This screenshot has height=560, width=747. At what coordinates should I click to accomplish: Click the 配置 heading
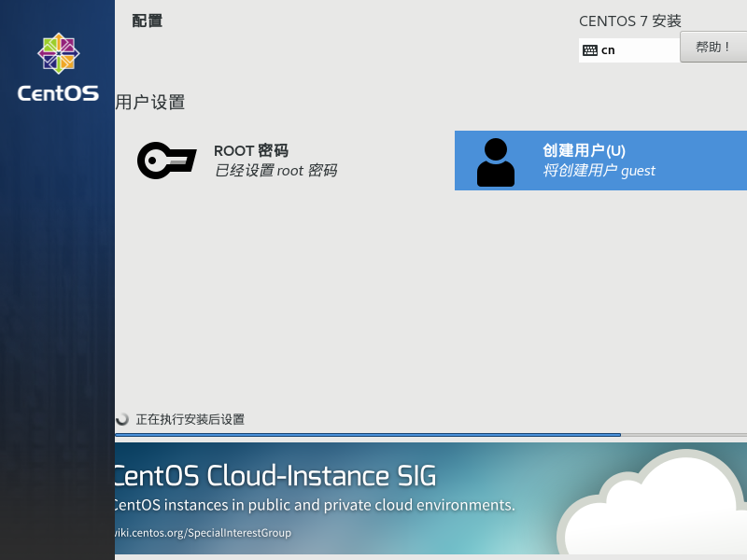[x=148, y=21]
